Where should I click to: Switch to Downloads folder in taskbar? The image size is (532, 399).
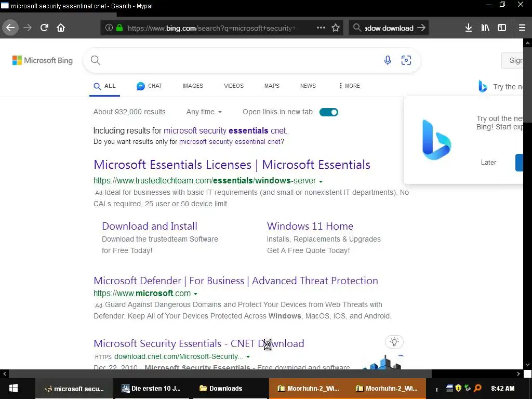[x=231, y=389]
